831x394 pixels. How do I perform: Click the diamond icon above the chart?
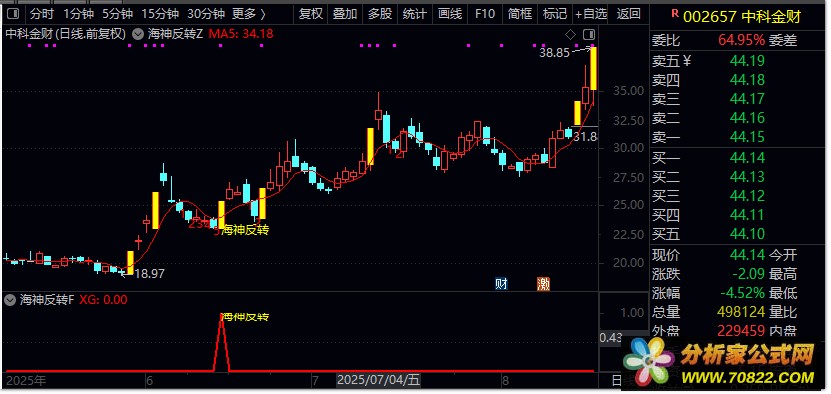[x=570, y=35]
